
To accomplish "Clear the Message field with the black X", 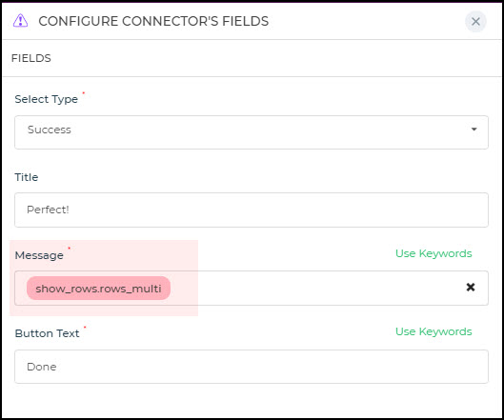I will click(471, 287).
